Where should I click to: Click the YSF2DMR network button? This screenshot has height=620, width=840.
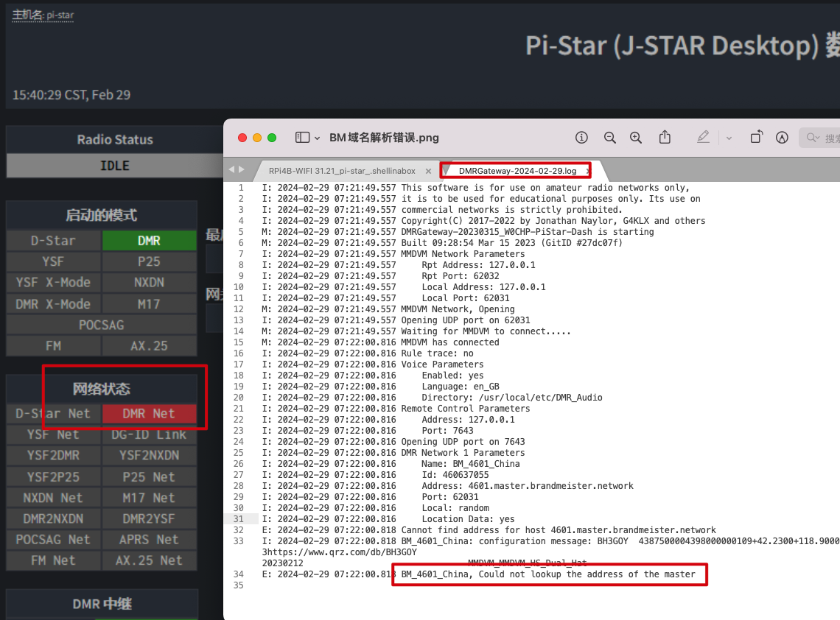53,456
